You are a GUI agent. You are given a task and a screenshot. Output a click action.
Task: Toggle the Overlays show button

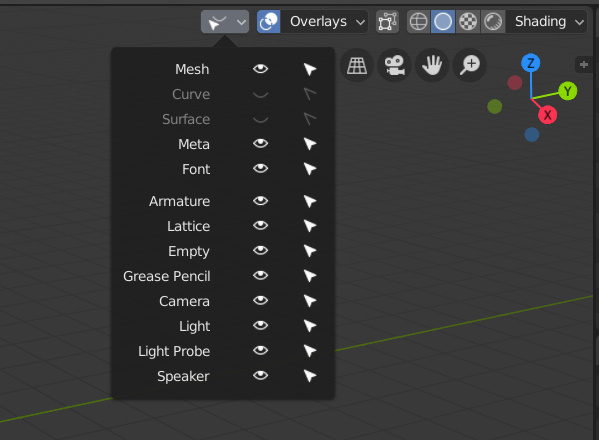(269, 21)
